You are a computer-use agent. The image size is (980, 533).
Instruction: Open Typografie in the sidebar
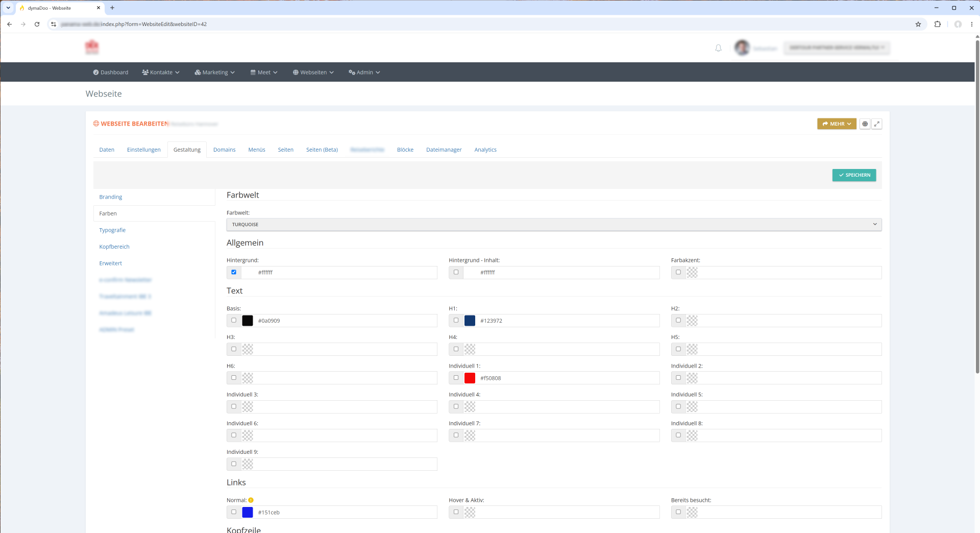coord(112,230)
